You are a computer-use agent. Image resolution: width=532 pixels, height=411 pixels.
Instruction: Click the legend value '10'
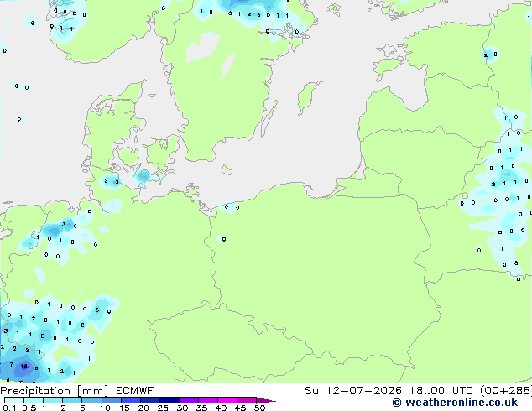click(x=105, y=408)
